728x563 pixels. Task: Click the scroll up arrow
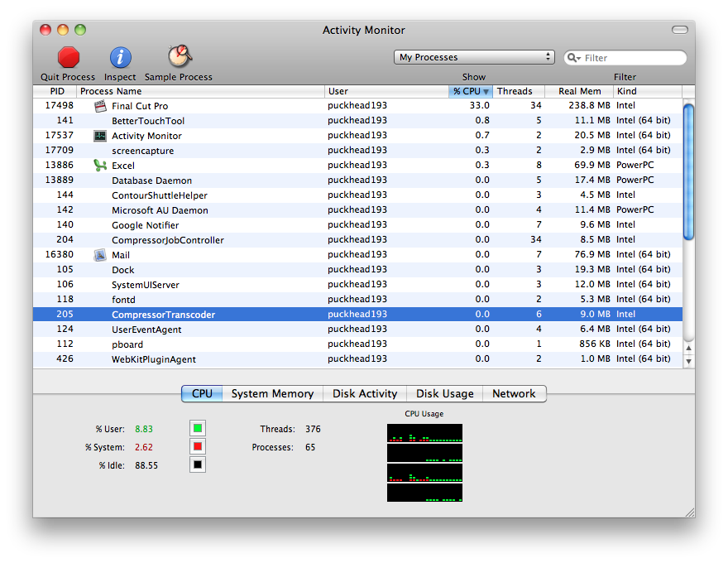[689, 348]
